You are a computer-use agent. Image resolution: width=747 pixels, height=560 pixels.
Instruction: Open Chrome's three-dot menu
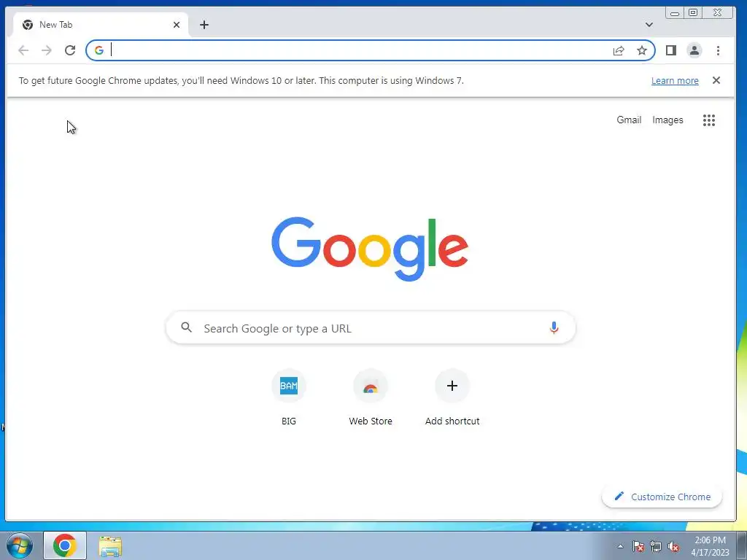718,50
